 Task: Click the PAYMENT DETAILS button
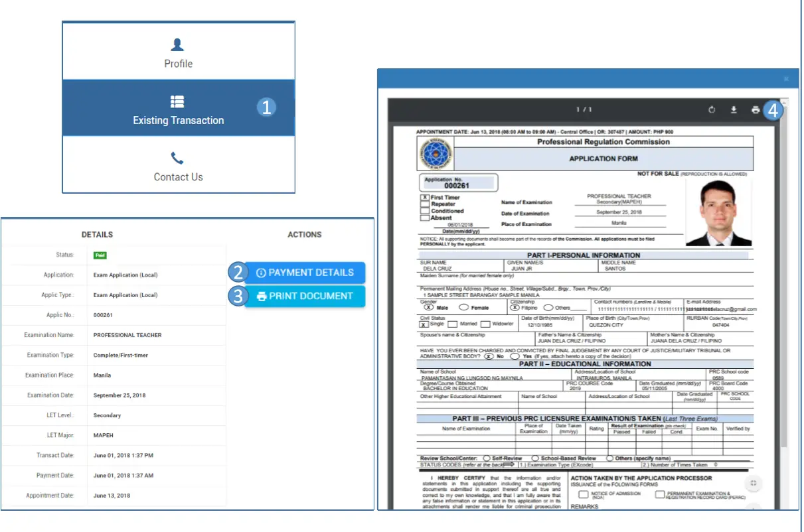tap(305, 273)
